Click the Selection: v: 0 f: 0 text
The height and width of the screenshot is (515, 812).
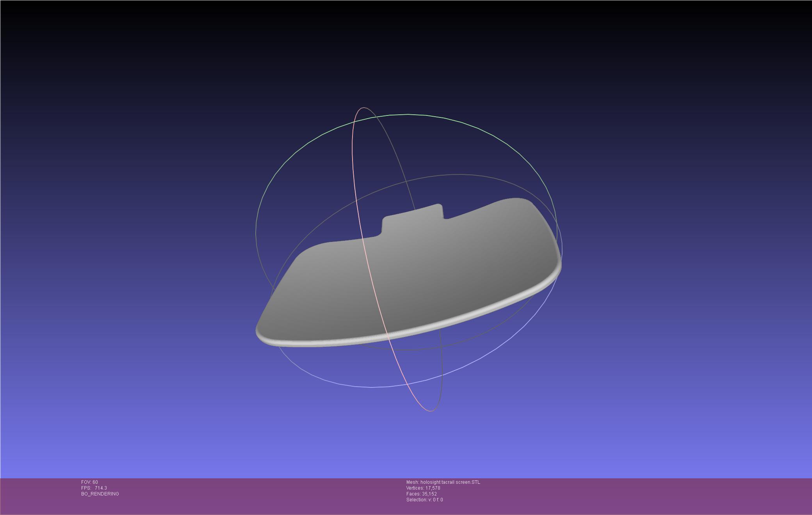point(424,500)
